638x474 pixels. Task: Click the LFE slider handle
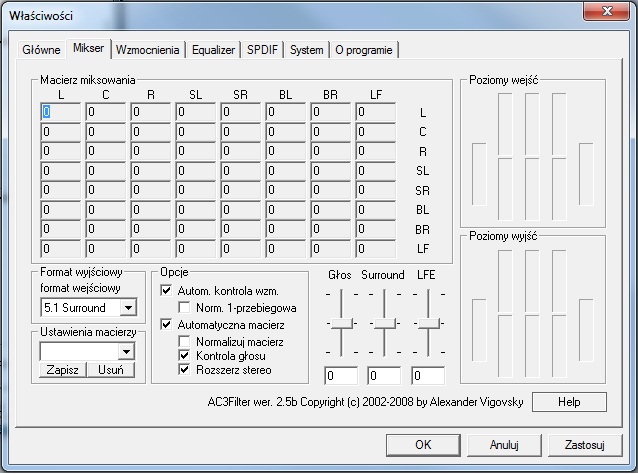(x=428, y=323)
